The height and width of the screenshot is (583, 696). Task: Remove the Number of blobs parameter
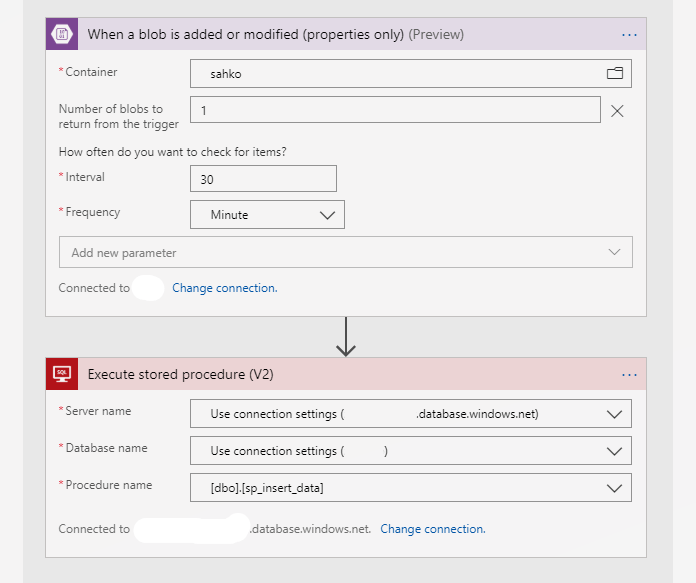[x=617, y=111]
